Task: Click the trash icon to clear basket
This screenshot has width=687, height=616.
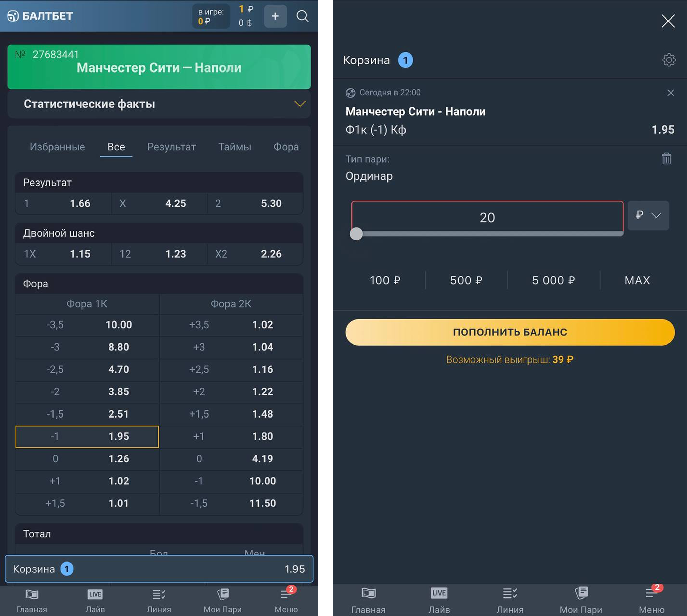Action: click(x=666, y=158)
